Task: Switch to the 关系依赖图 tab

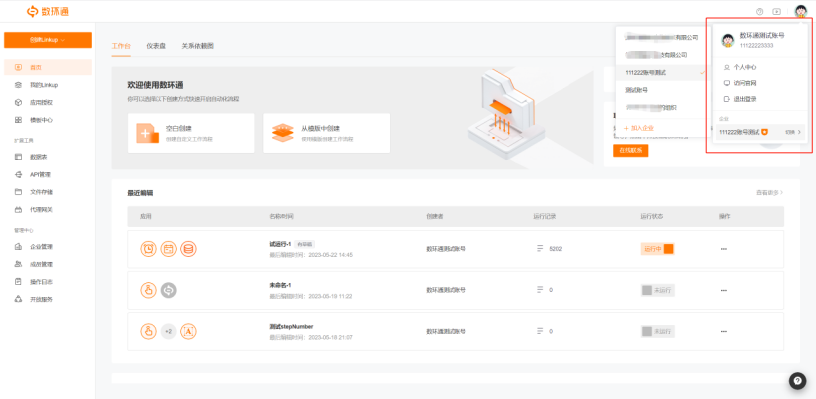Action: pos(197,46)
